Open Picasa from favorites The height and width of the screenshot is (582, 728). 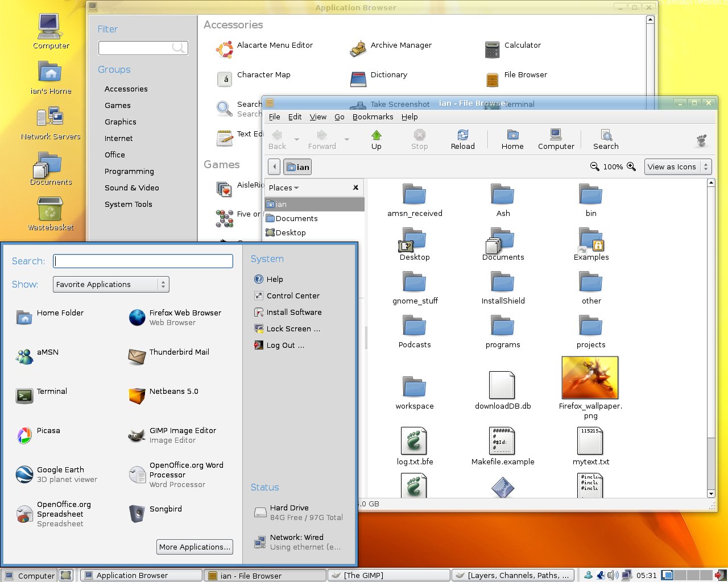click(24, 435)
